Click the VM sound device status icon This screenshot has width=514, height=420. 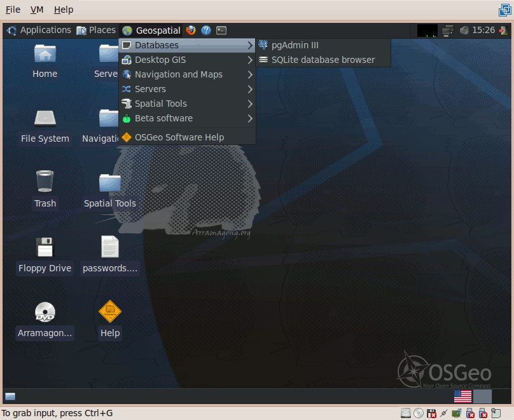(x=457, y=413)
